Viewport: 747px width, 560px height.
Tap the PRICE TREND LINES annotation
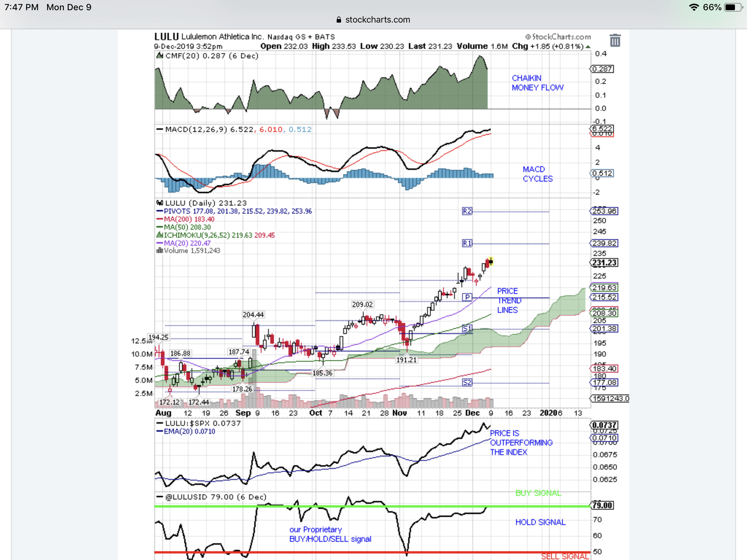point(509,300)
